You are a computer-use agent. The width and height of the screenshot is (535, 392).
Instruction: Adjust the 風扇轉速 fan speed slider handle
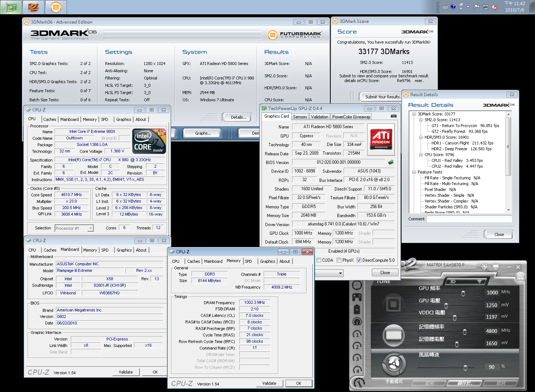coord(465,368)
